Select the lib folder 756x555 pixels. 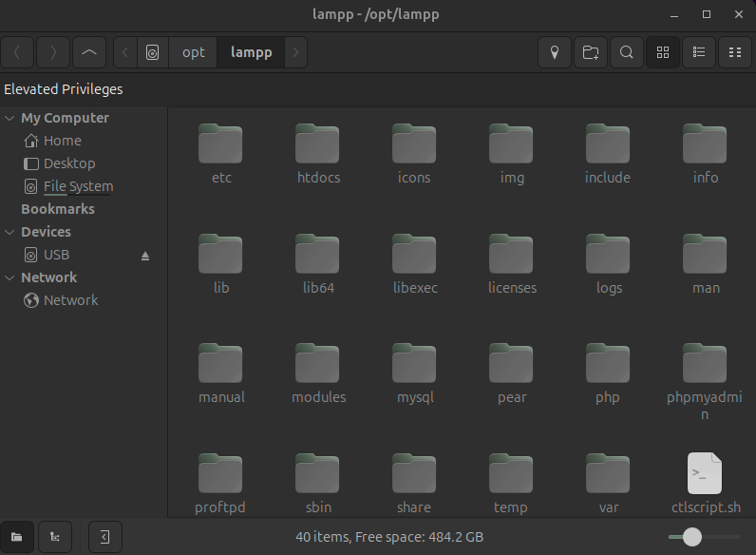tap(221, 264)
